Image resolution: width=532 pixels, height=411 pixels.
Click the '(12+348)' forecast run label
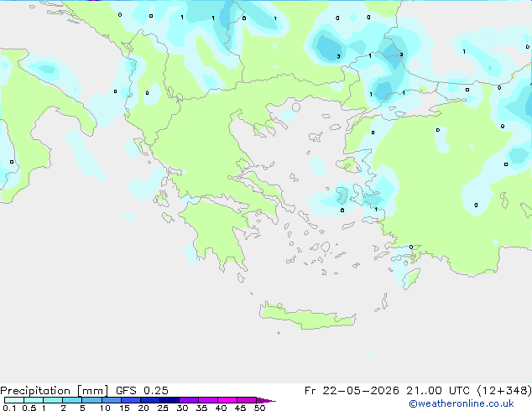click(504, 391)
